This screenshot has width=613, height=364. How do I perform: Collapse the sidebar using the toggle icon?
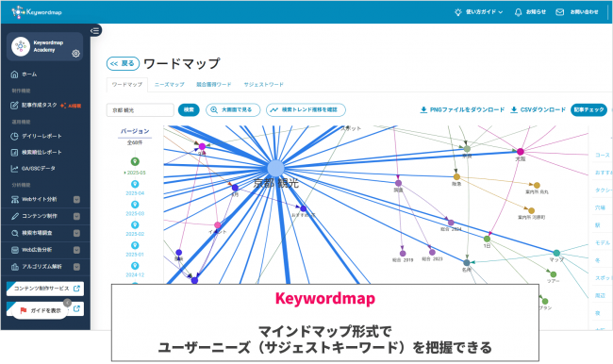click(x=95, y=30)
